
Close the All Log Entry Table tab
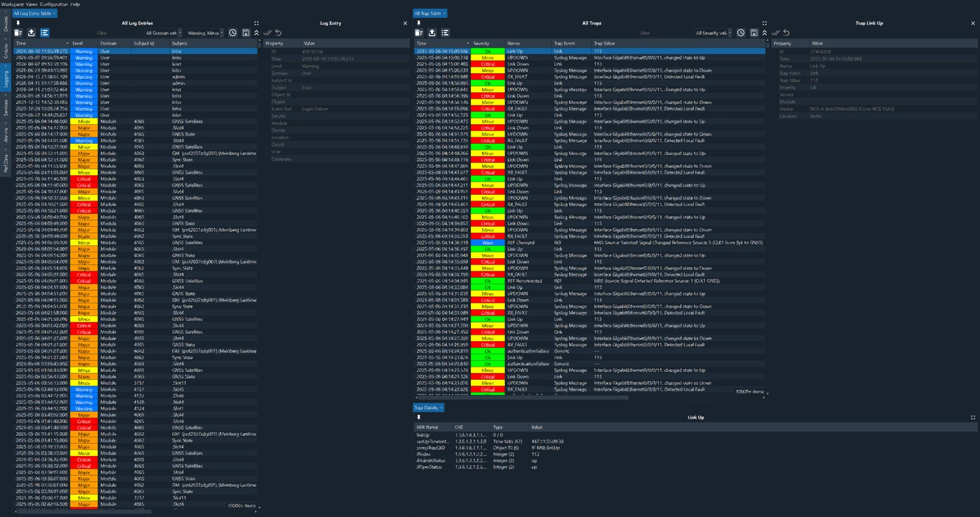coord(55,13)
